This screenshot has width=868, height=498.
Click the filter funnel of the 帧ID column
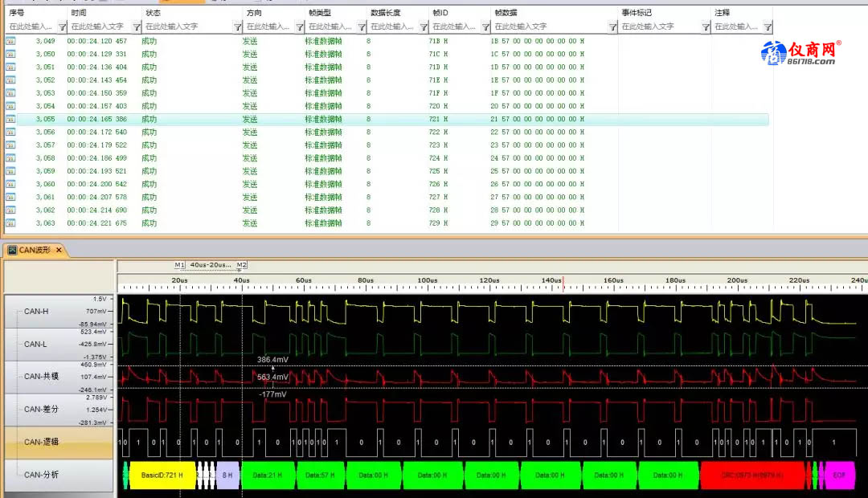pyautogui.click(x=485, y=27)
